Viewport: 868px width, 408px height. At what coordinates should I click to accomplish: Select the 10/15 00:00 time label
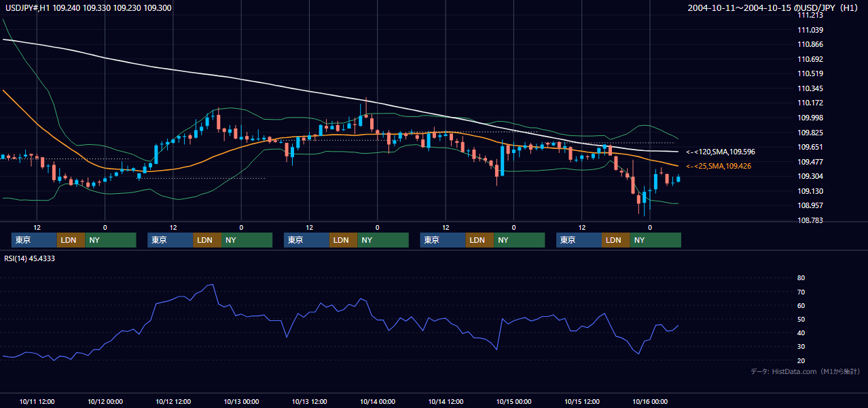513,401
